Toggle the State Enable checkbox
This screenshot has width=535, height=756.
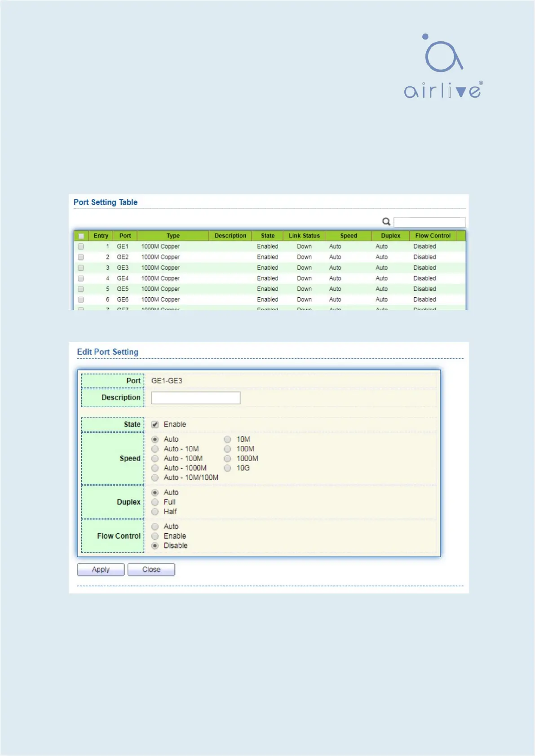[155, 425]
